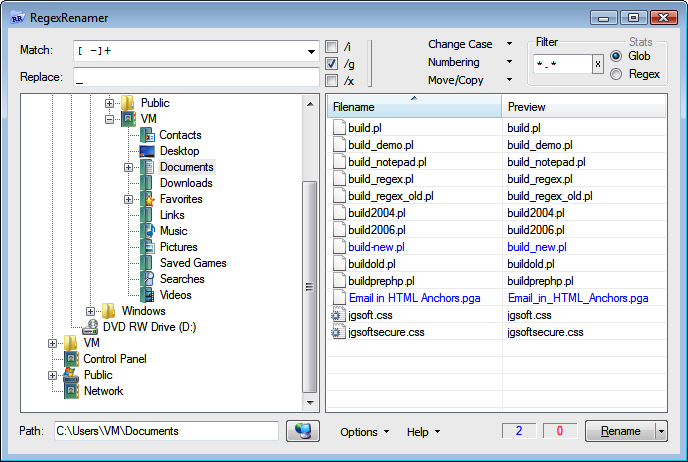Click the DVD RW Drive (D:) icon

tap(90, 327)
